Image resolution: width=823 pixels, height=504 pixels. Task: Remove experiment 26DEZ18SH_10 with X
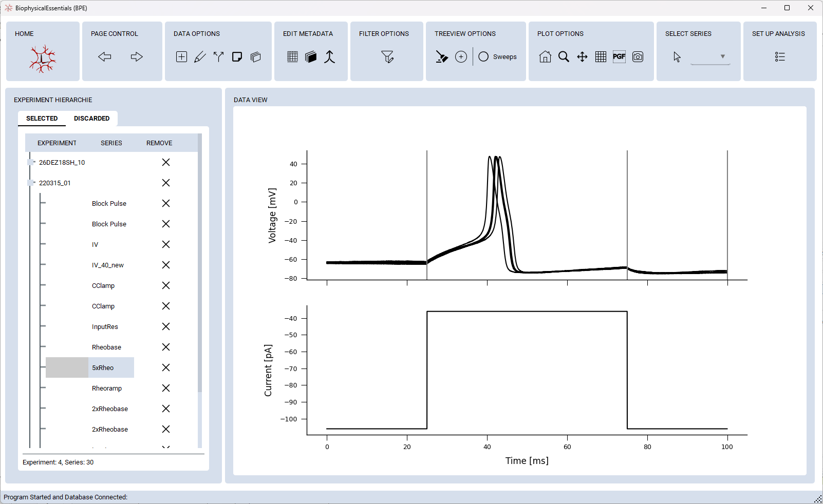pos(166,162)
